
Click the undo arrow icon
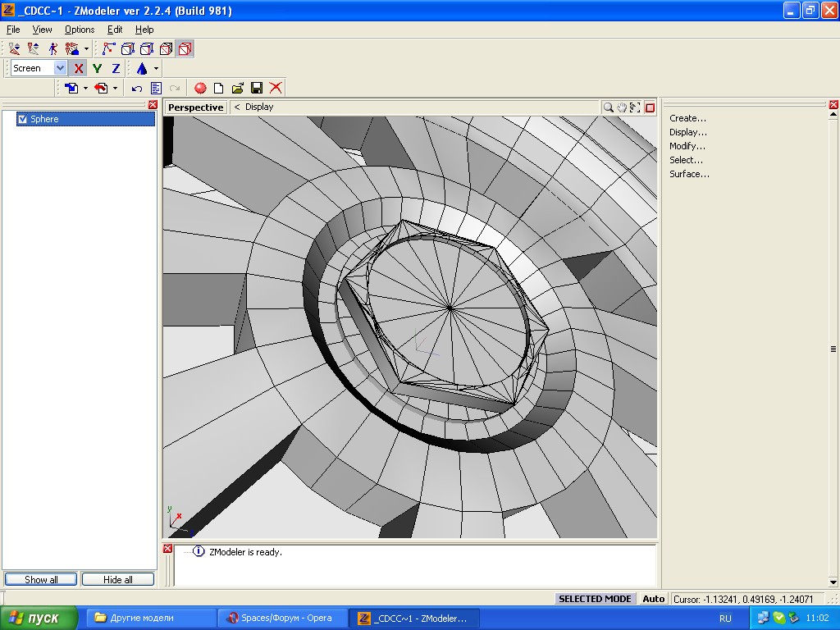[137, 88]
